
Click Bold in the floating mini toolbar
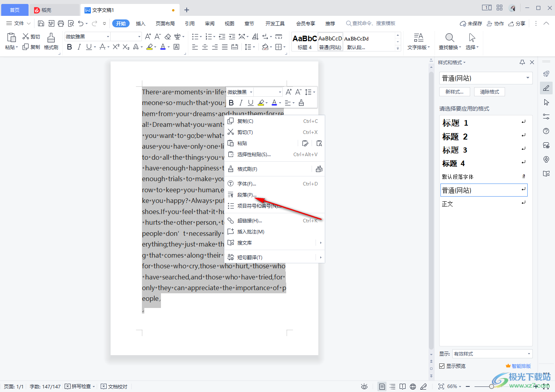pos(231,103)
